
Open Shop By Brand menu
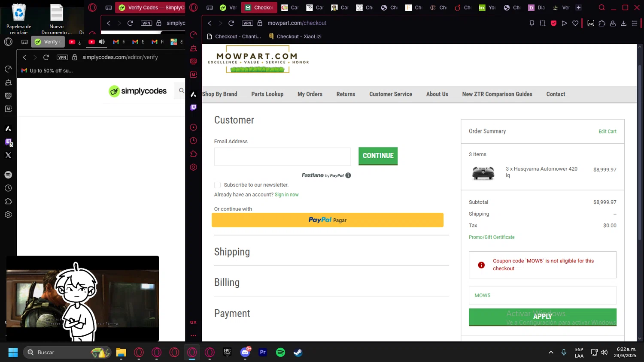(x=219, y=94)
